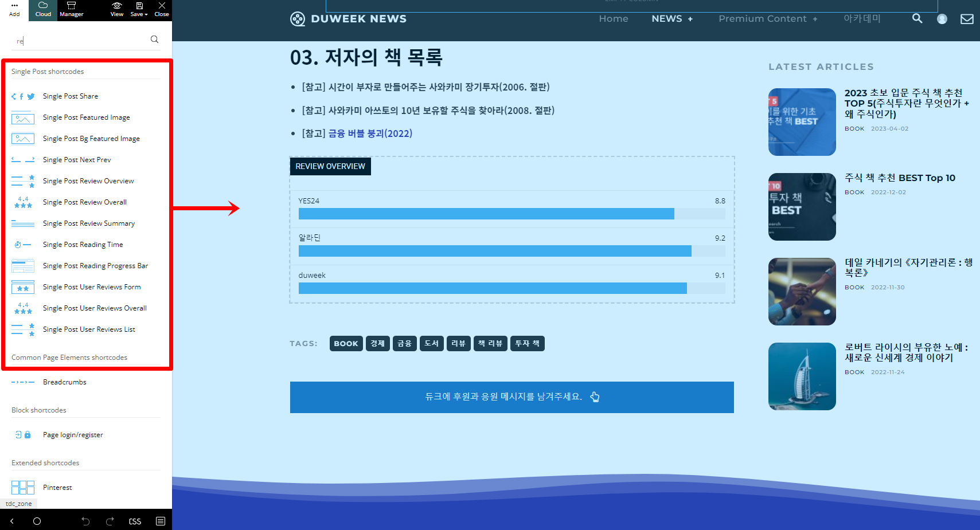
Task: Go to the Home menu item
Action: point(614,19)
